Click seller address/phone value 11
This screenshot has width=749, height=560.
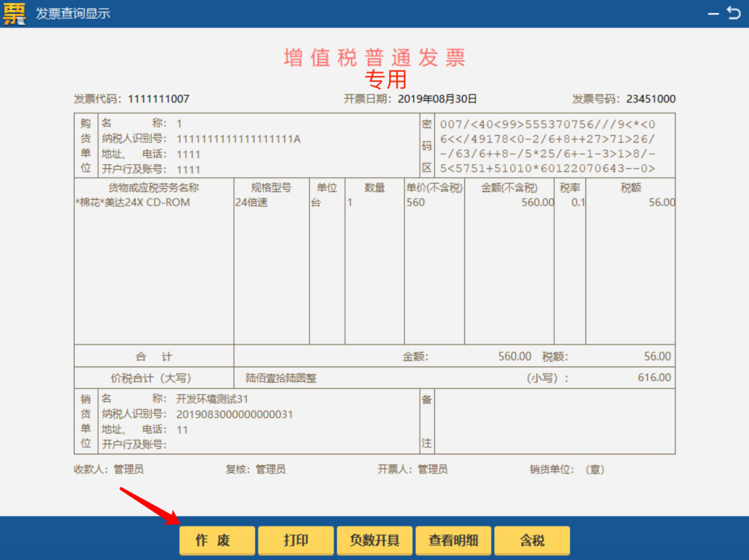pos(182,430)
